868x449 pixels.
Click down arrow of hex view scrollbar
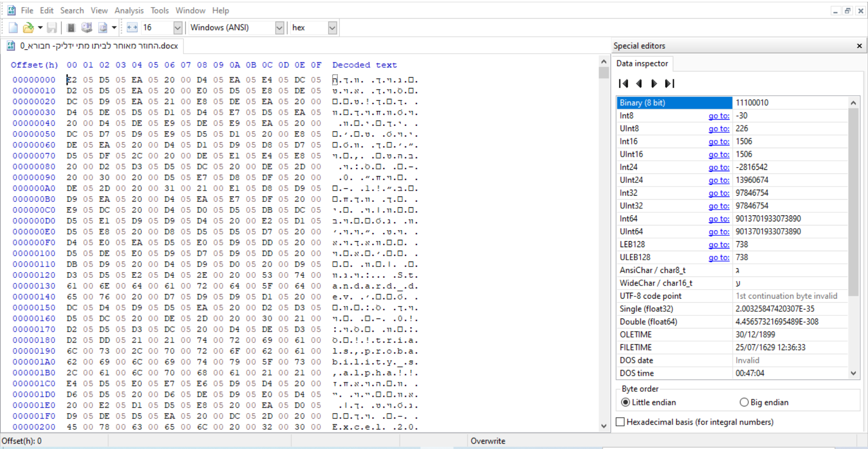[604, 426]
